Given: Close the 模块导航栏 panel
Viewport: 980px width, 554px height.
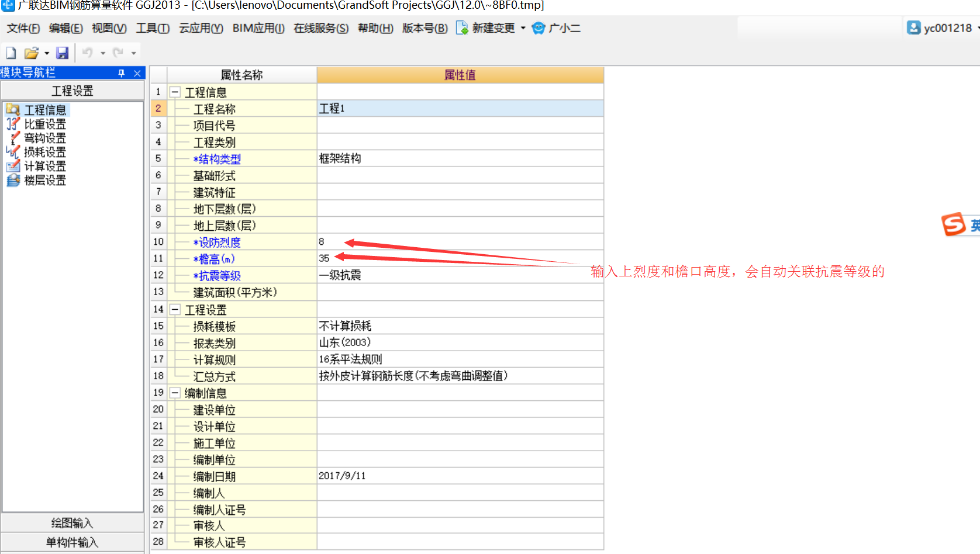Looking at the screenshot, I should 137,73.
